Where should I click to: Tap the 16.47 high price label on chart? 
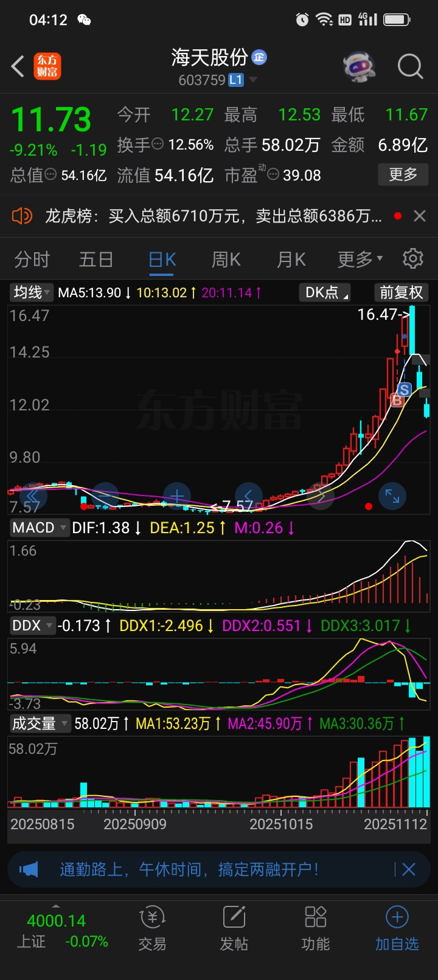coord(383,314)
